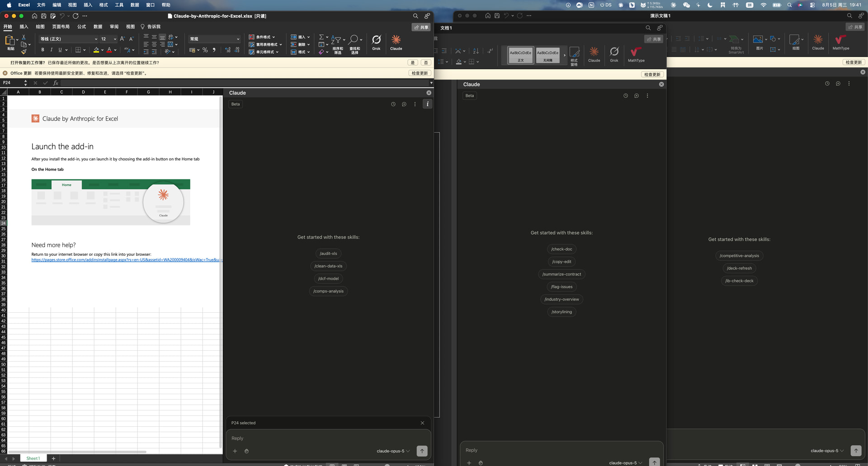Viewport: 868px width, 466px height.
Task: Click 是 to restore the workbook
Action: (413, 63)
